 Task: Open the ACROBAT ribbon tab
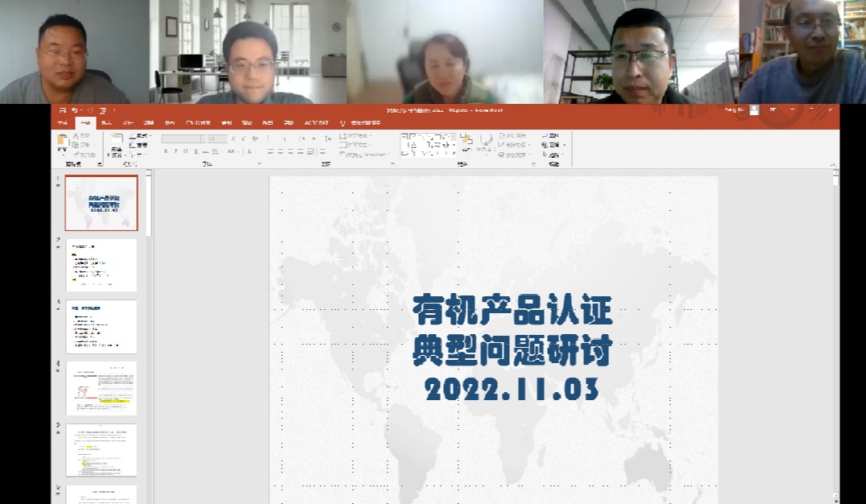point(316,123)
